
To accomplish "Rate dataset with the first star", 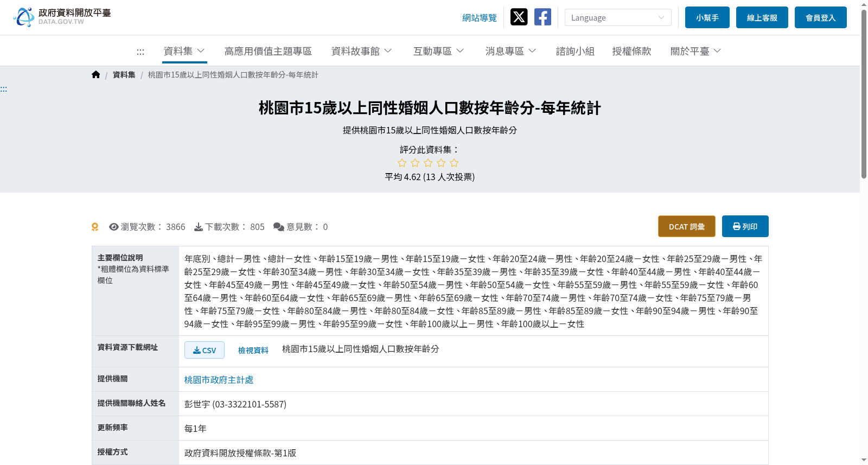I will (402, 163).
